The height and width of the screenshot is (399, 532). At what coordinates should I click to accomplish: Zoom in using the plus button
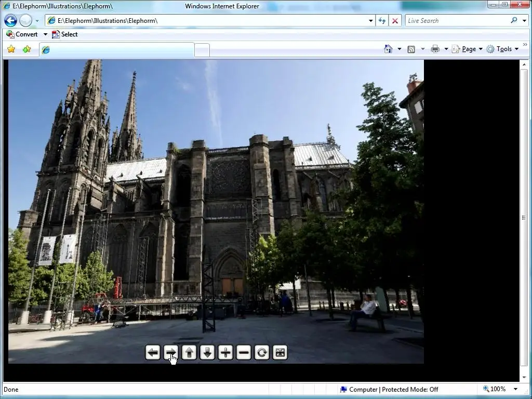click(x=225, y=353)
